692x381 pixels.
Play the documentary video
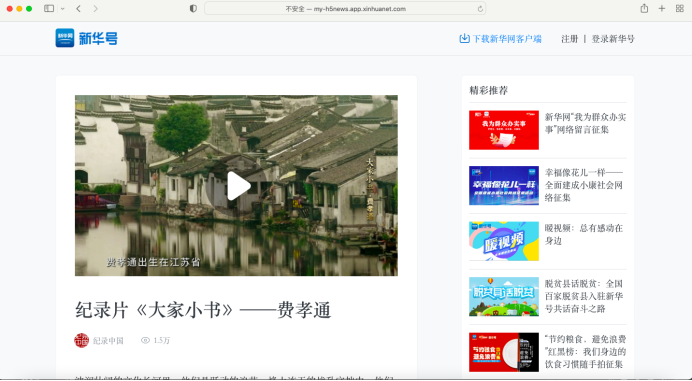pyautogui.click(x=239, y=185)
